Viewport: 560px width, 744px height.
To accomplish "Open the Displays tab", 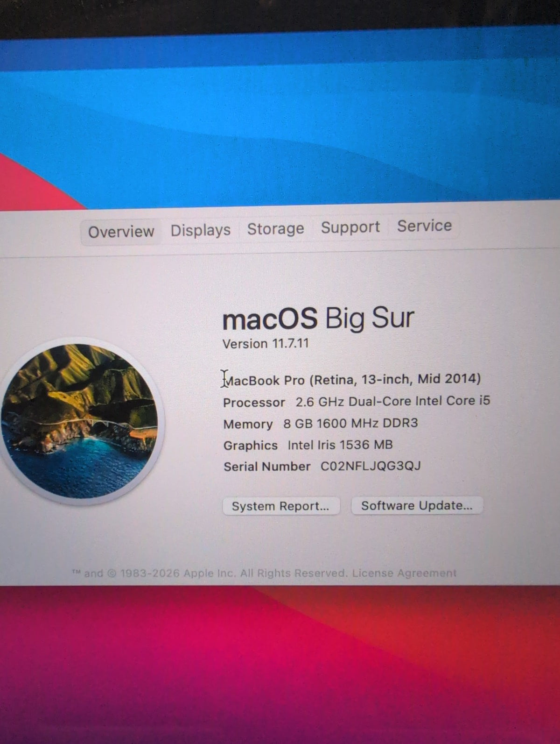I will (x=200, y=230).
